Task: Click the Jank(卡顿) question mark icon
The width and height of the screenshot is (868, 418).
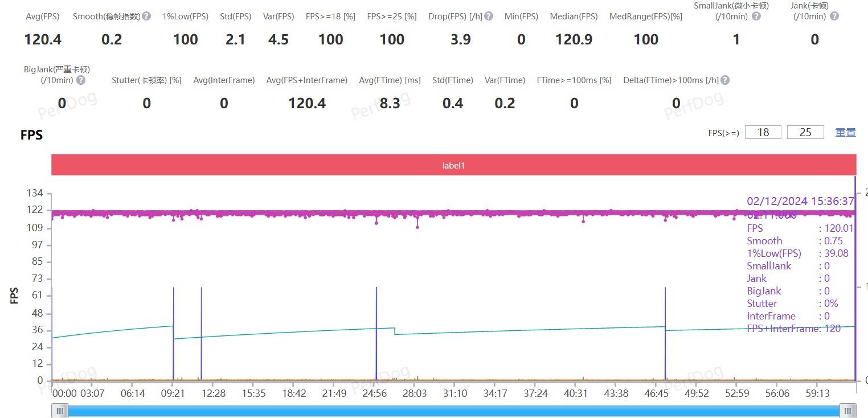Action: point(834,17)
